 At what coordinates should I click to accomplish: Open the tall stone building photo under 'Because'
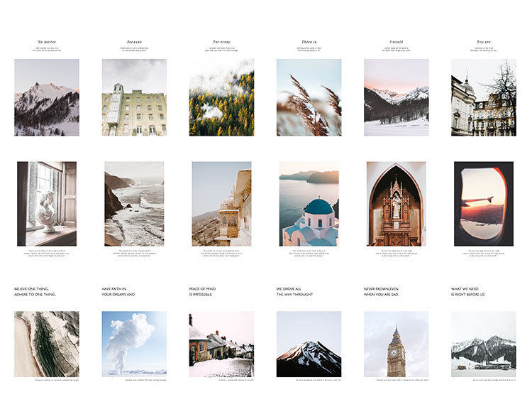coord(134,97)
